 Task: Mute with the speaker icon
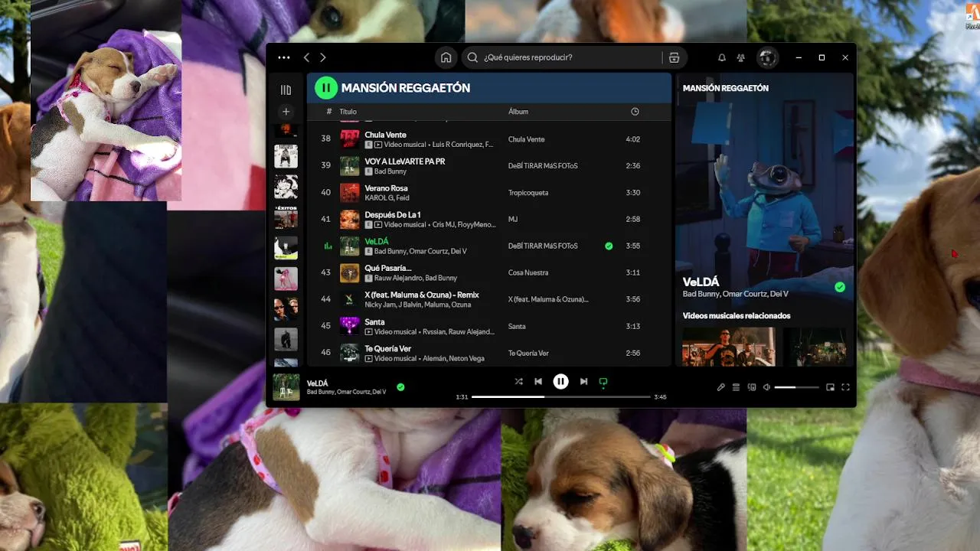coord(766,387)
